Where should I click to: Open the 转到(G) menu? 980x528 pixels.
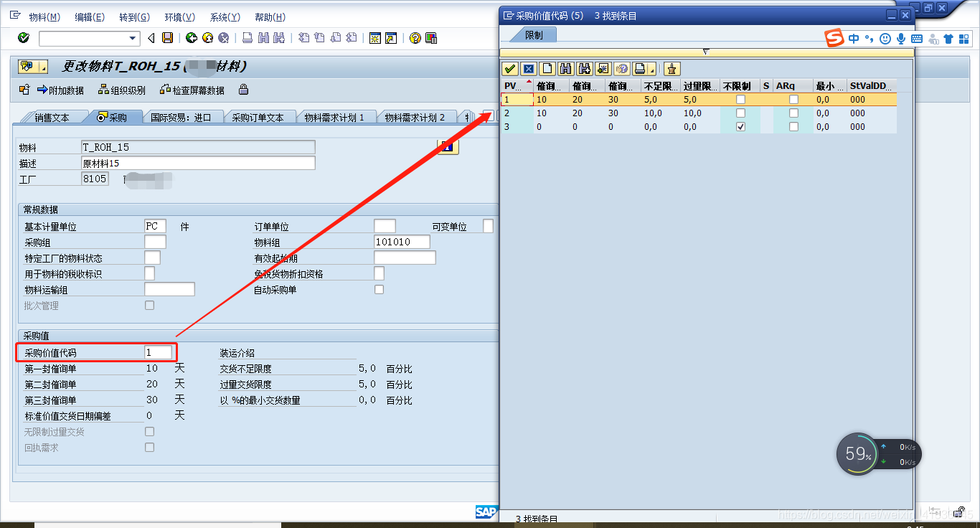(x=135, y=17)
